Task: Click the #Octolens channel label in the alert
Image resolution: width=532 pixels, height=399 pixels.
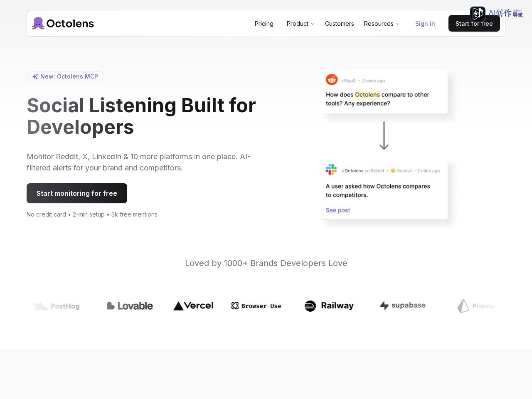Action: [x=352, y=171]
